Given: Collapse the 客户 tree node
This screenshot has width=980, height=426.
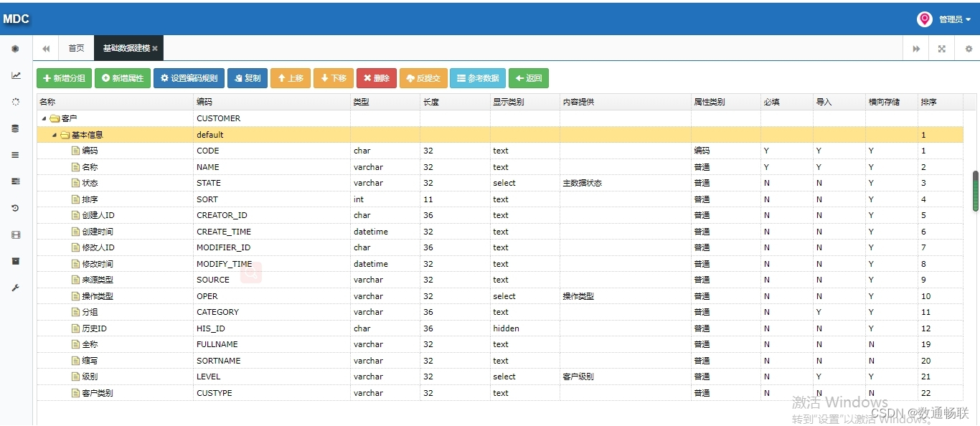Looking at the screenshot, I should coord(44,118).
